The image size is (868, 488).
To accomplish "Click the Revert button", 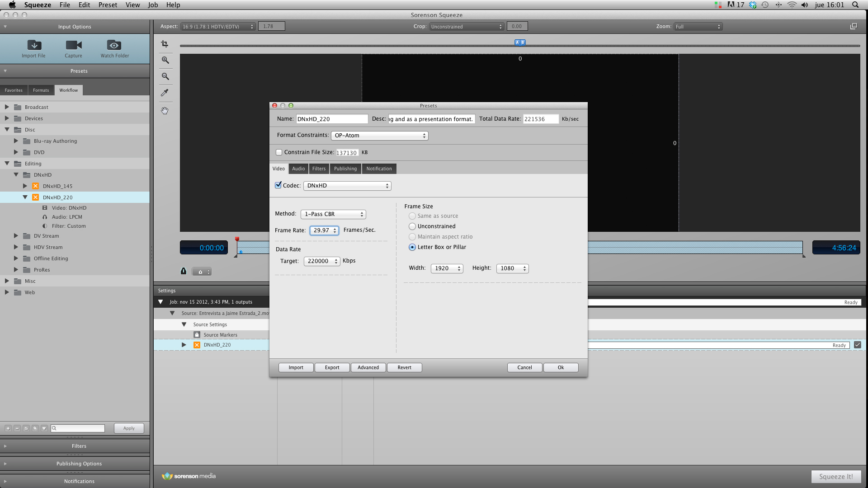I will pos(405,368).
